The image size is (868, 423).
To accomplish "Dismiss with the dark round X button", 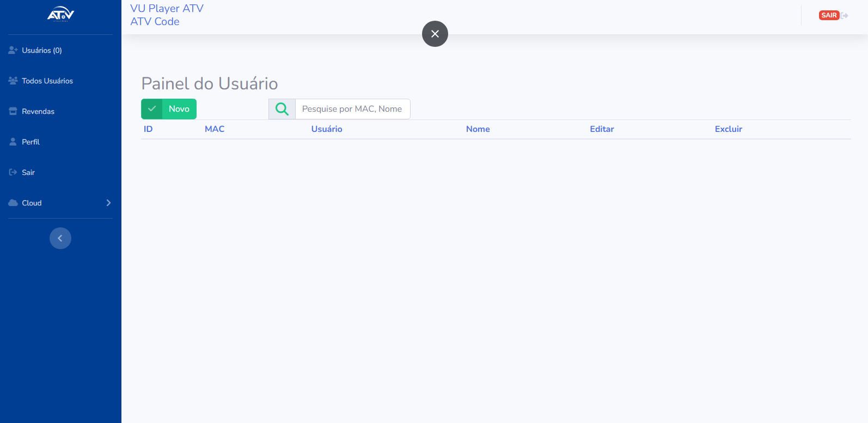I will pos(435,34).
